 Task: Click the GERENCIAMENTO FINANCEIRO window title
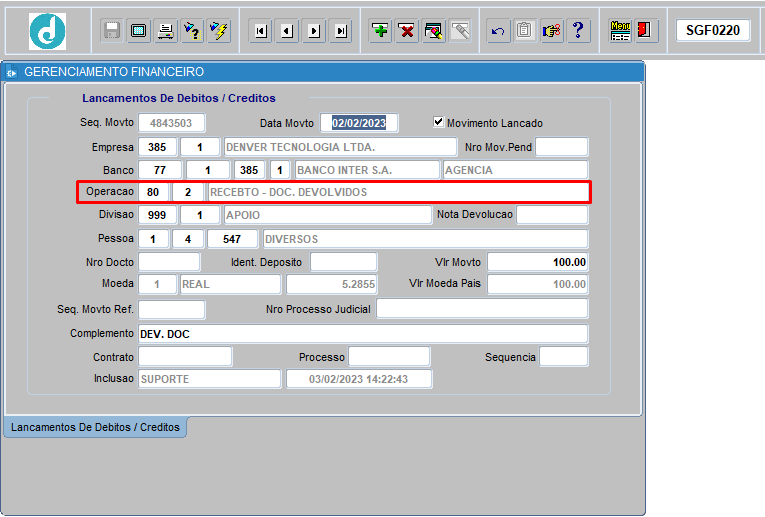tap(114, 72)
